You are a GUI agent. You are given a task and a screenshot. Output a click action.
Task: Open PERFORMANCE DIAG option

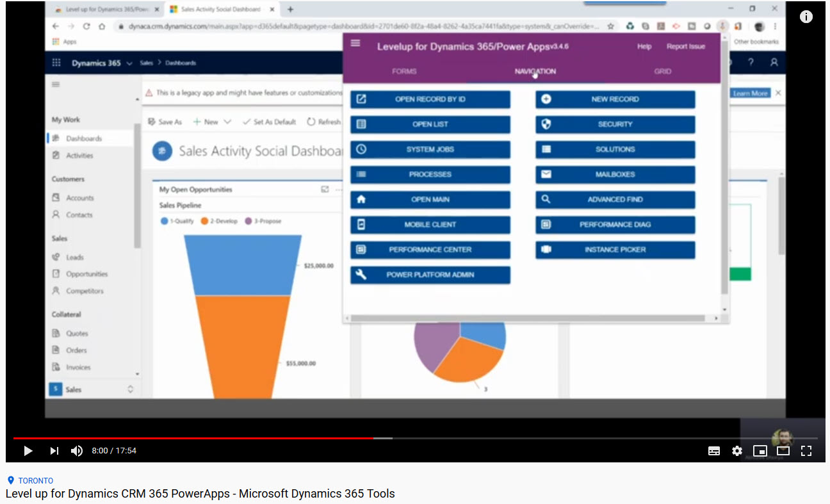pos(615,225)
